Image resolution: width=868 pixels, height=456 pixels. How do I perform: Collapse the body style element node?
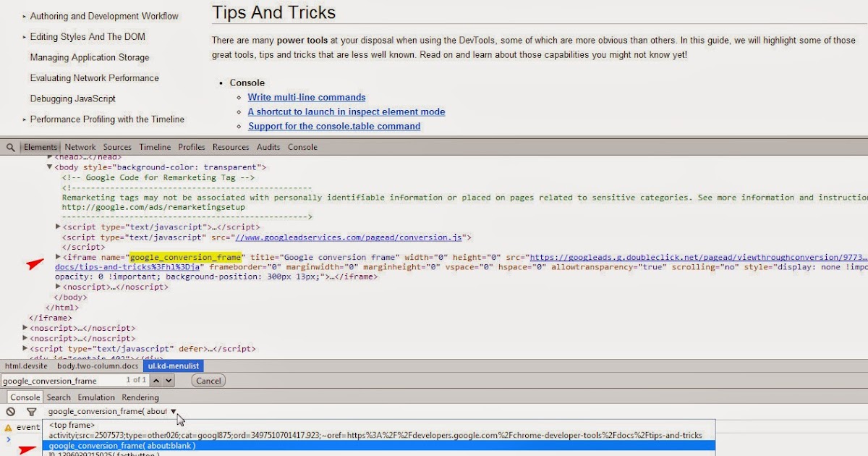tap(50, 167)
